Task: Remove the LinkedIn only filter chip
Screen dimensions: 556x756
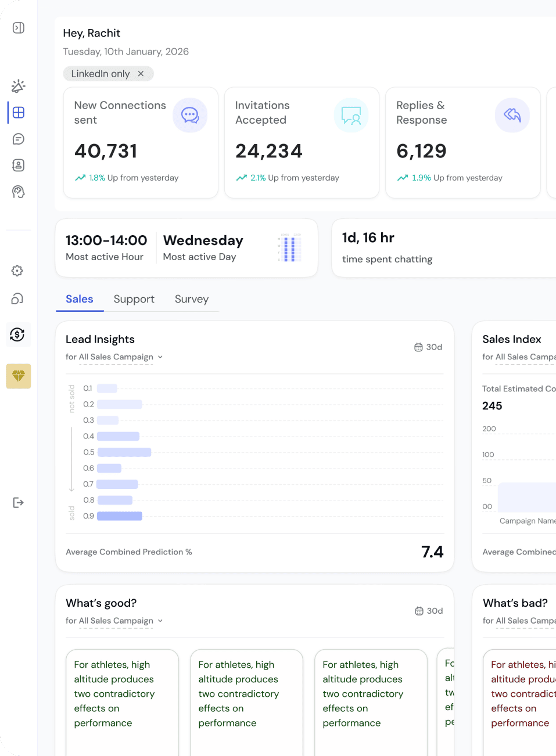Action: (x=141, y=74)
